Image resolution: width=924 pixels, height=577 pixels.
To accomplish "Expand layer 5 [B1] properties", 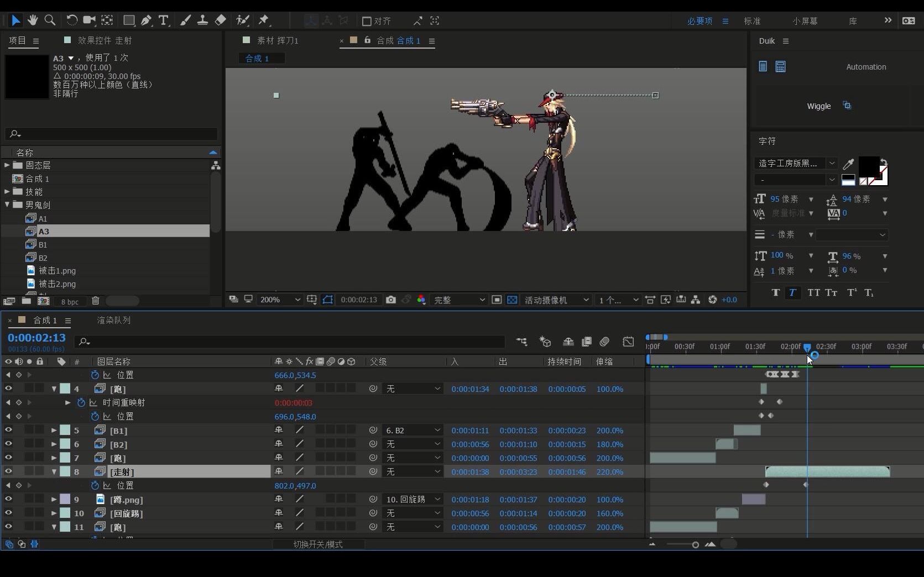I will (54, 430).
